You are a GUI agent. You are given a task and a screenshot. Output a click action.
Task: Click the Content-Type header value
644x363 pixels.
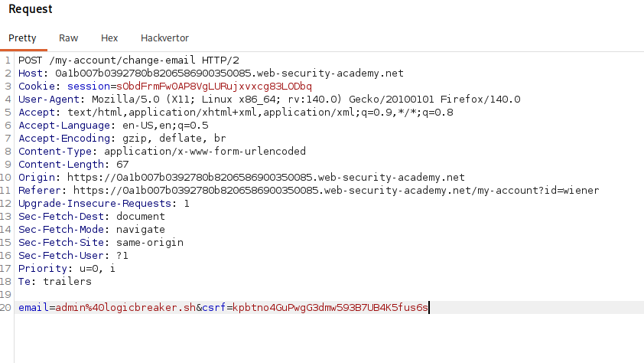(205, 152)
